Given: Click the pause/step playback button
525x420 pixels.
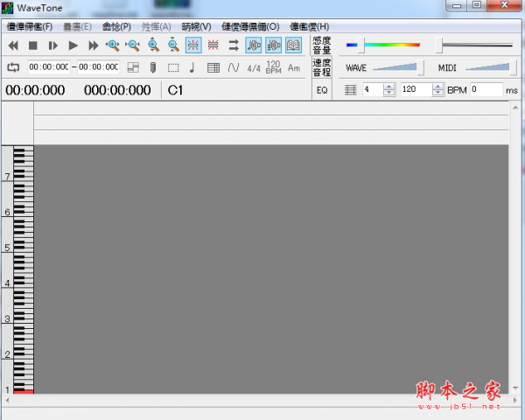Looking at the screenshot, I should coord(52,45).
